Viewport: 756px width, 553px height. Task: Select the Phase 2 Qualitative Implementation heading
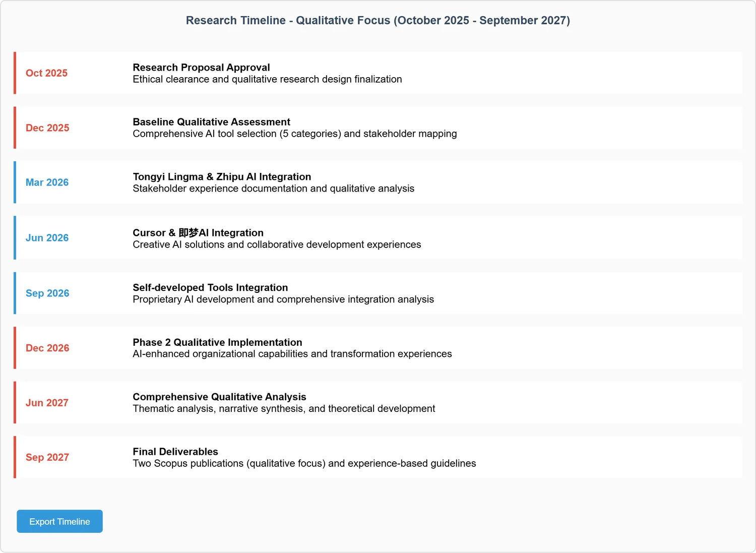click(x=217, y=342)
